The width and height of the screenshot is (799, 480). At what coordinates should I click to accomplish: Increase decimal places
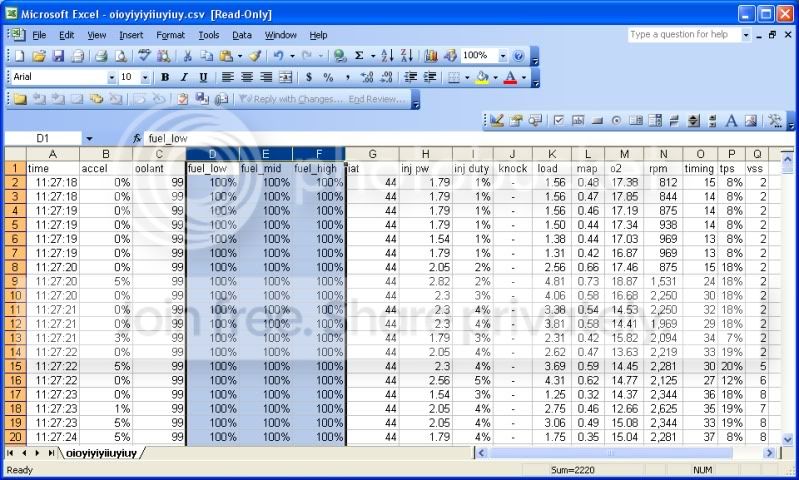pos(367,77)
